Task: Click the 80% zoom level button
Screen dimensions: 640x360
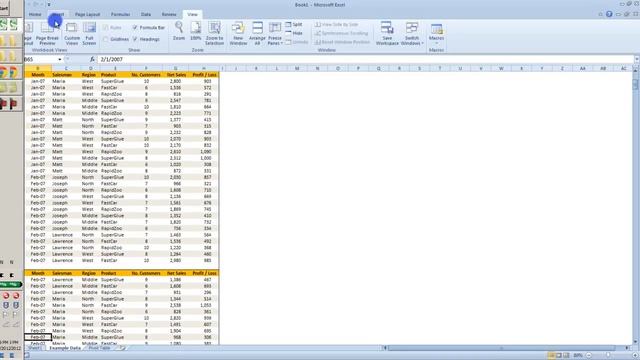Action: (578, 356)
